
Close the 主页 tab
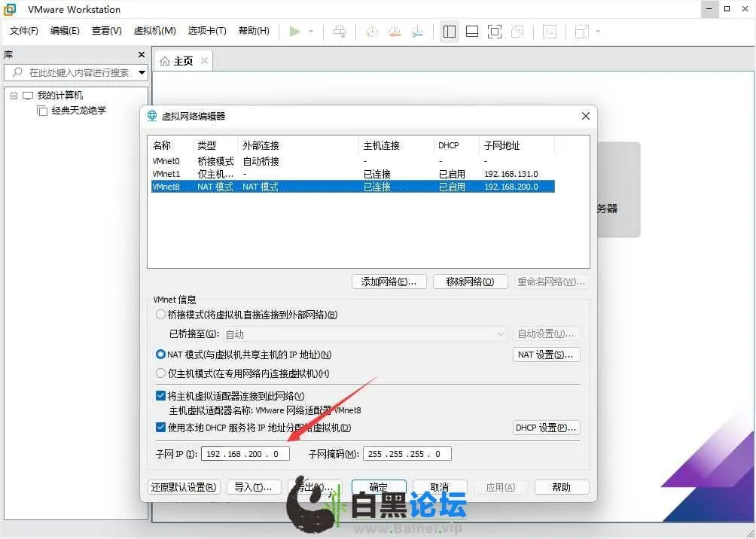(204, 61)
